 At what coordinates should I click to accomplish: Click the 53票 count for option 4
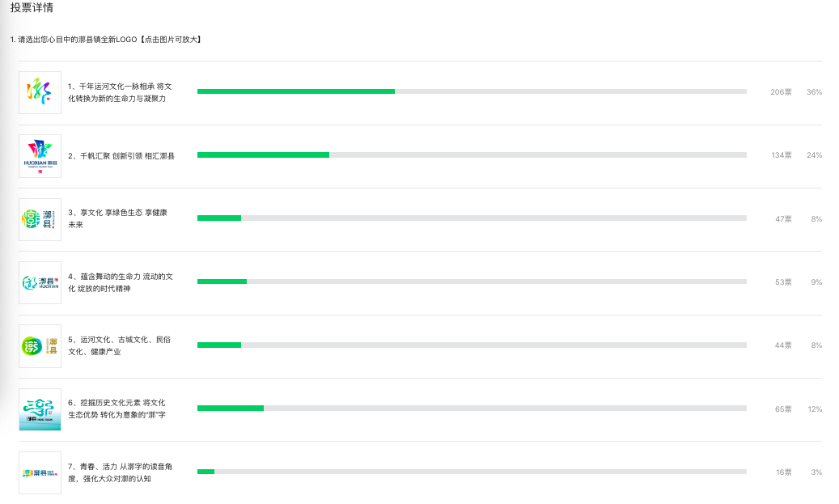783,282
